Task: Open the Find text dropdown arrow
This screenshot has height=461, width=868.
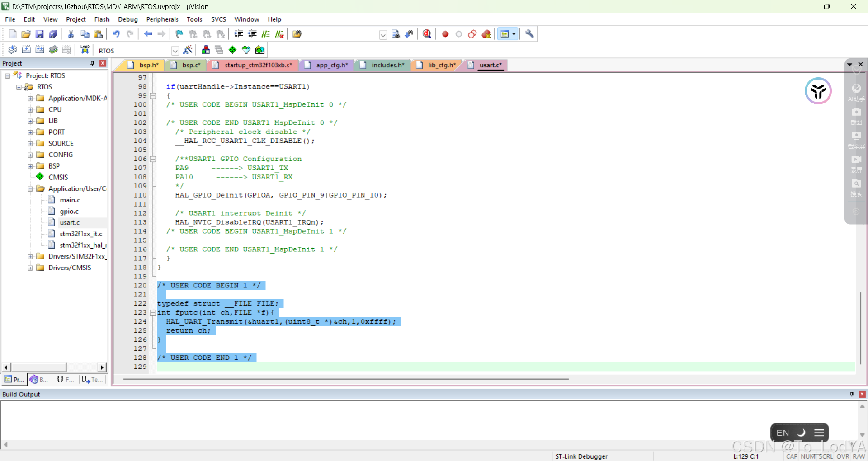Action: (383, 35)
